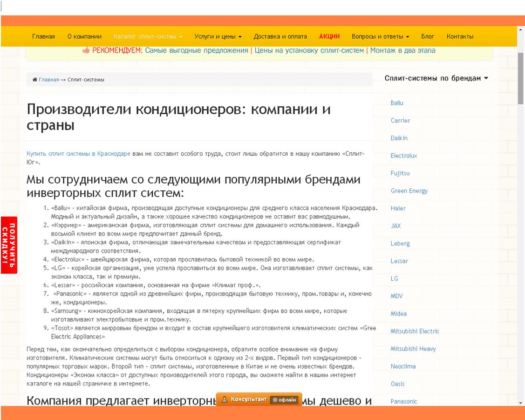
Task: Click Главная breadcrumb link
Action: click(x=49, y=80)
